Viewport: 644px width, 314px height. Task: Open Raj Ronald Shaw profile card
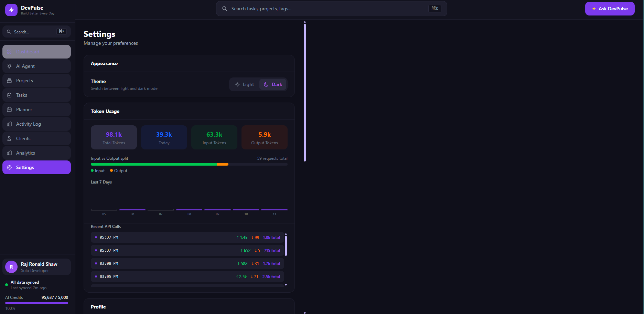point(36,267)
